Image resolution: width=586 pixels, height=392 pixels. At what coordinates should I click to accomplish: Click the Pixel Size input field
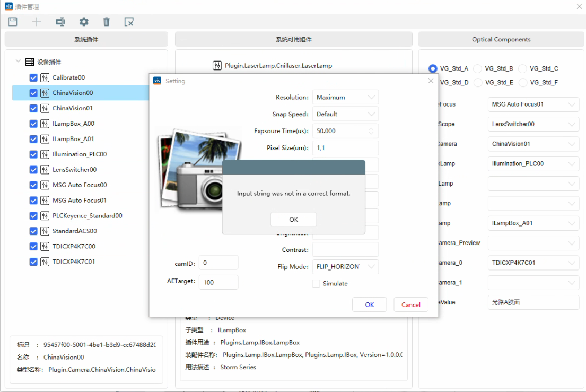pos(345,147)
